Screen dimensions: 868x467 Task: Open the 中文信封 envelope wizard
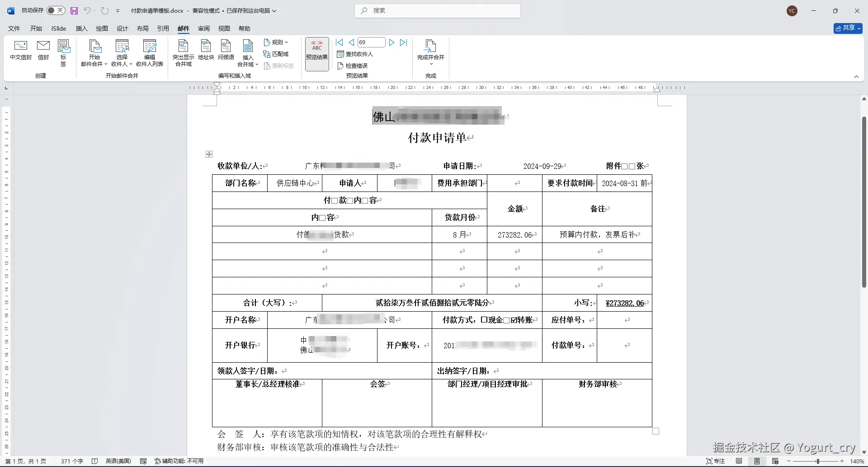(x=21, y=51)
